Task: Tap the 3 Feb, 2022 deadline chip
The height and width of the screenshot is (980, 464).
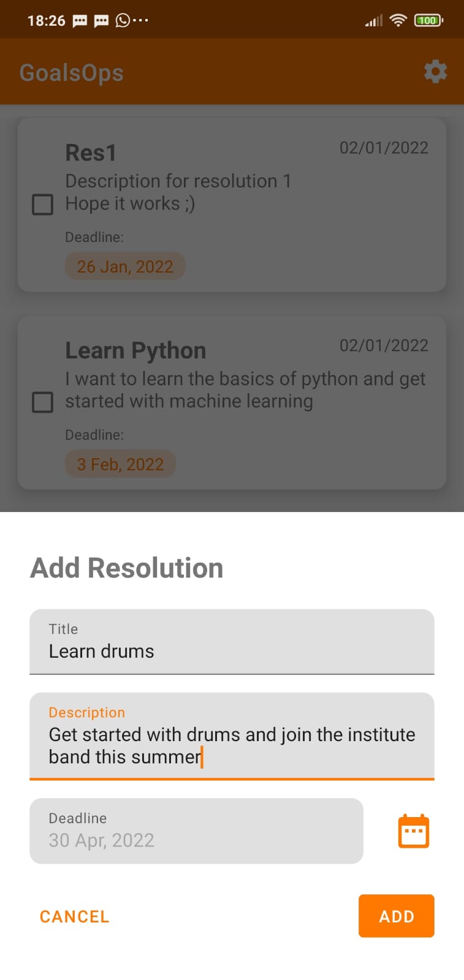Action: 120,464
